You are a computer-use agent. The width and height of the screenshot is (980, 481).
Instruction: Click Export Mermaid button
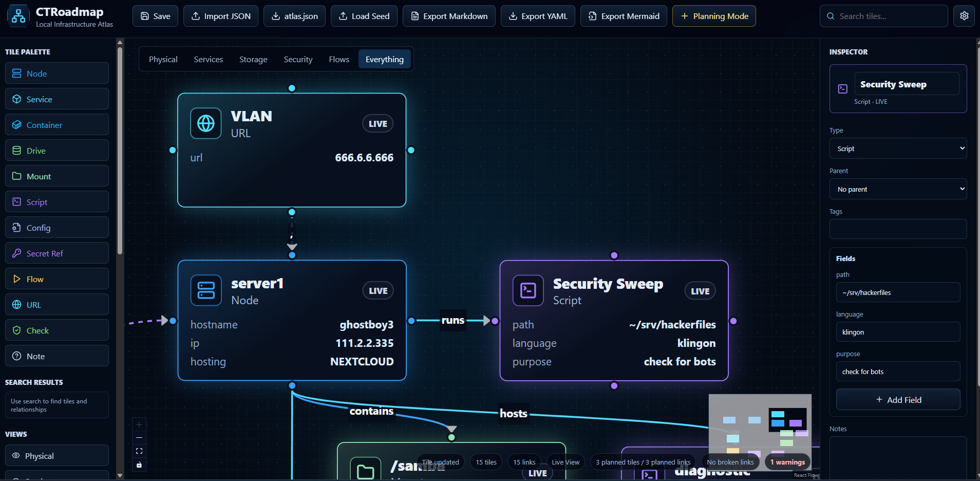tap(624, 16)
